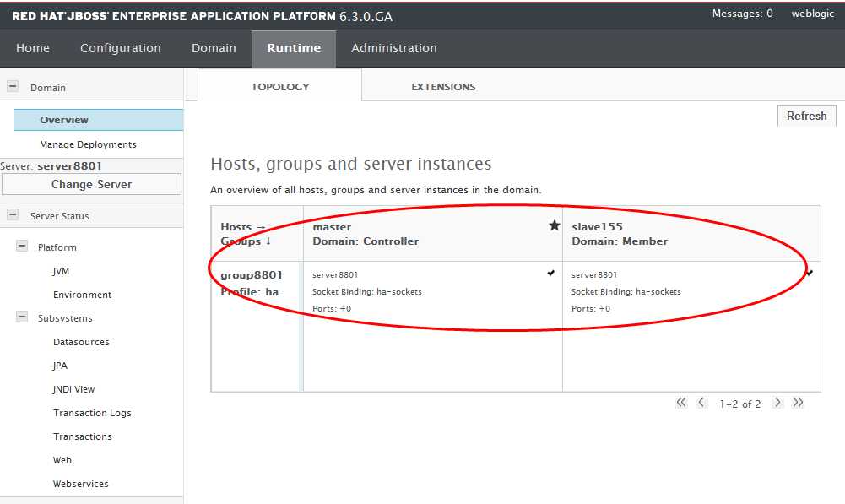Image resolution: width=845 pixels, height=504 pixels.
Task: Open the JPA subsystem
Action: click(x=60, y=366)
